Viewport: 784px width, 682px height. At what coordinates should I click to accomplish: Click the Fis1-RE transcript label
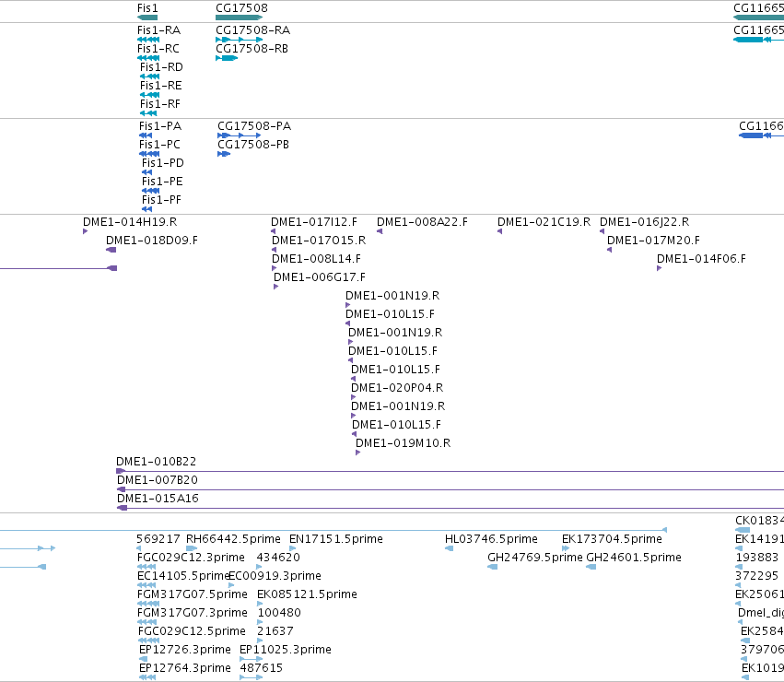coord(160,86)
